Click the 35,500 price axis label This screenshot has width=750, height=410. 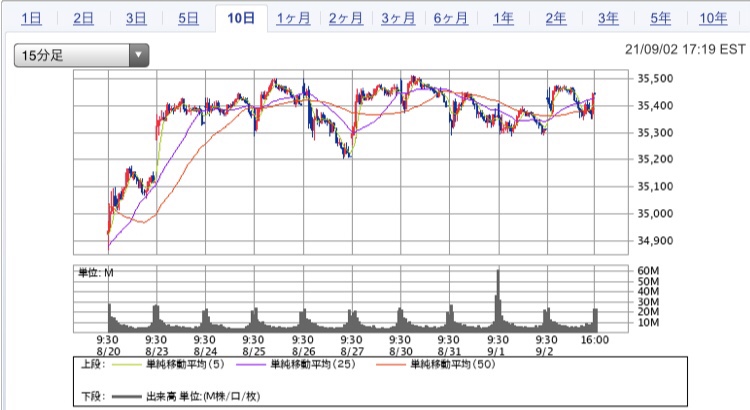pyautogui.click(x=655, y=78)
